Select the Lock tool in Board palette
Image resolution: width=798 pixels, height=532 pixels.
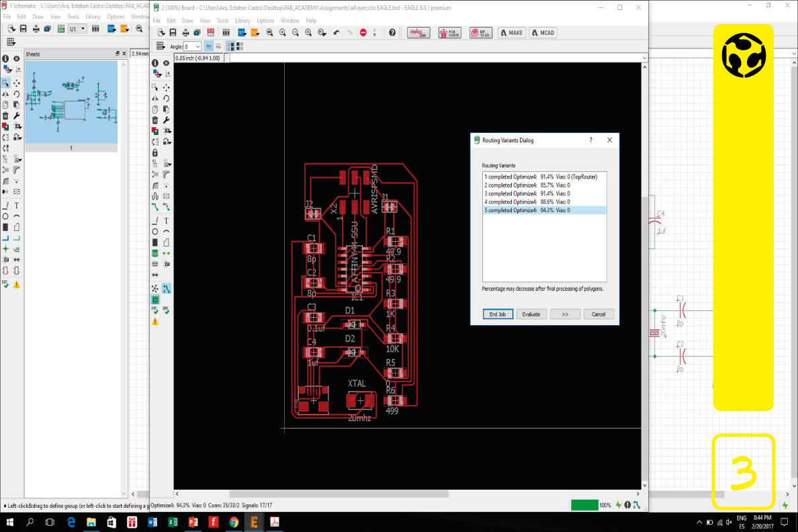pyautogui.click(x=155, y=152)
